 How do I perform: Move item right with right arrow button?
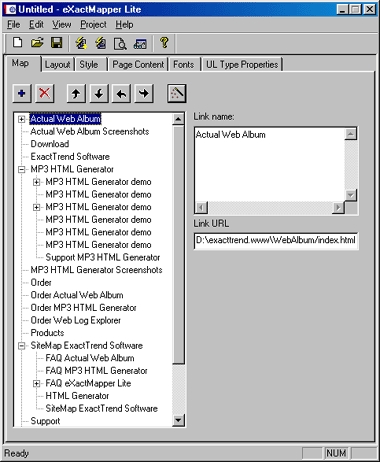(x=144, y=93)
